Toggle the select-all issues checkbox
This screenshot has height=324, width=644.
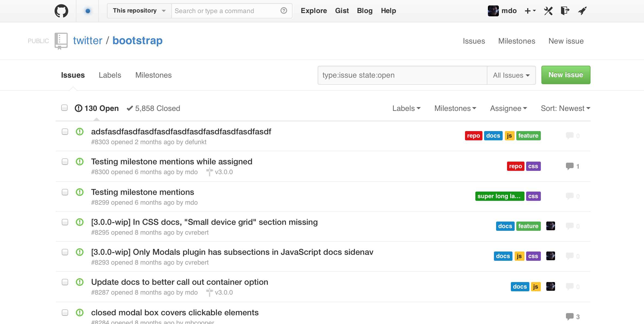click(64, 108)
